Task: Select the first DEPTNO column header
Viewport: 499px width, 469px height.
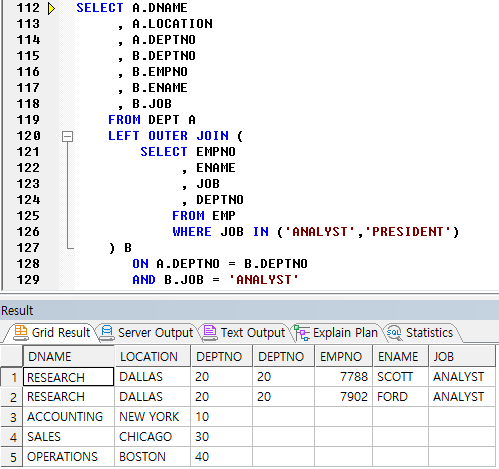Action: pos(222,356)
